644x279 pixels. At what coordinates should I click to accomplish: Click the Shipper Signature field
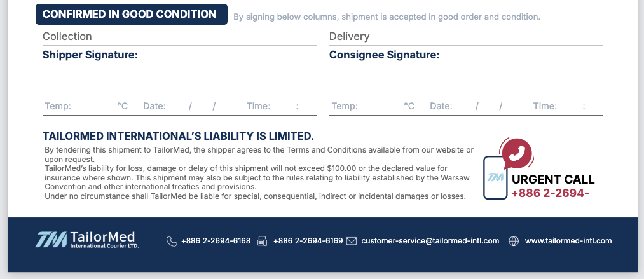tap(178, 76)
